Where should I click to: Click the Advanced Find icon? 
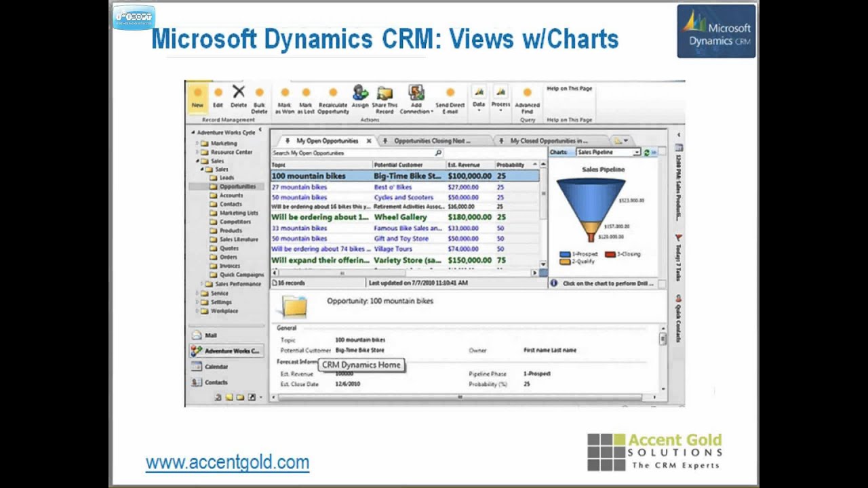[x=527, y=93]
